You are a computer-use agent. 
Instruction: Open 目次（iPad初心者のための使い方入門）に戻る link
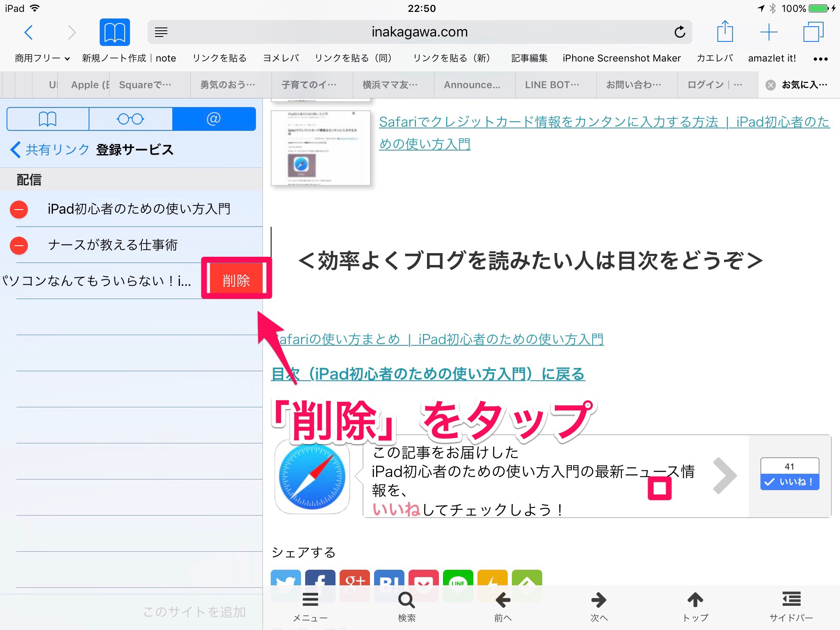click(x=428, y=374)
